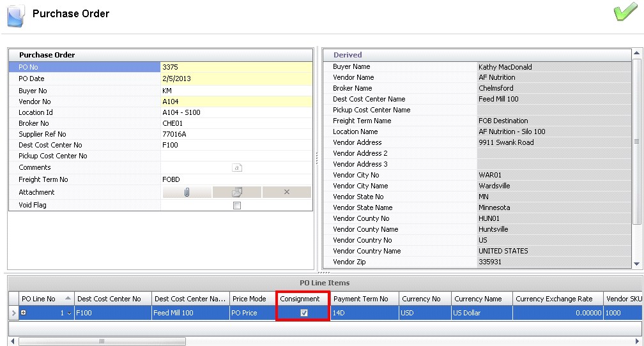Select the US Dollar cell
Image resolution: width=644 pixels, height=346 pixels.
coord(482,313)
